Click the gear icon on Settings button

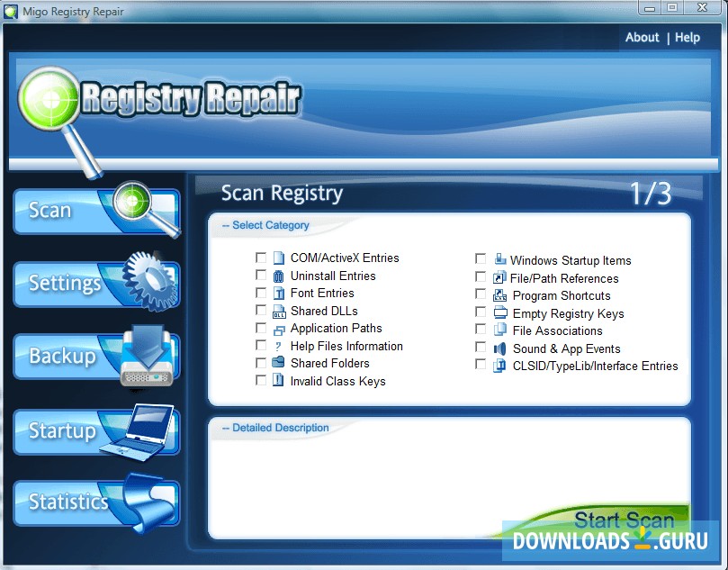pyautogui.click(x=149, y=281)
